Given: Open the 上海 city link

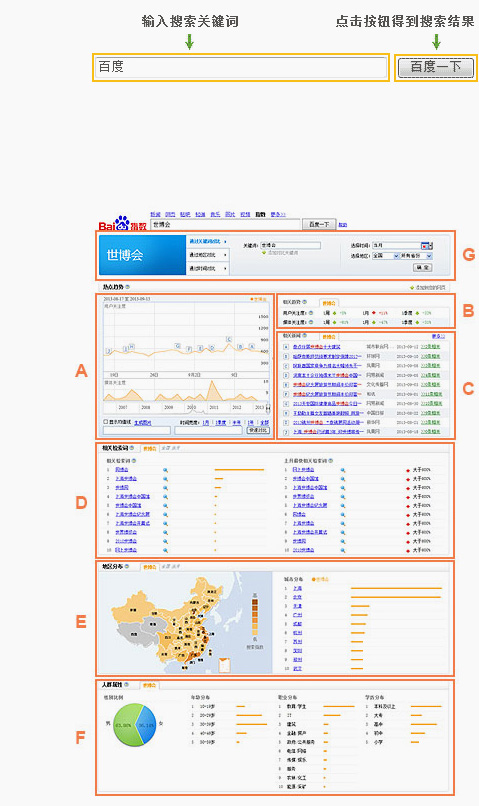Looking at the screenshot, I should pos(297,588).
